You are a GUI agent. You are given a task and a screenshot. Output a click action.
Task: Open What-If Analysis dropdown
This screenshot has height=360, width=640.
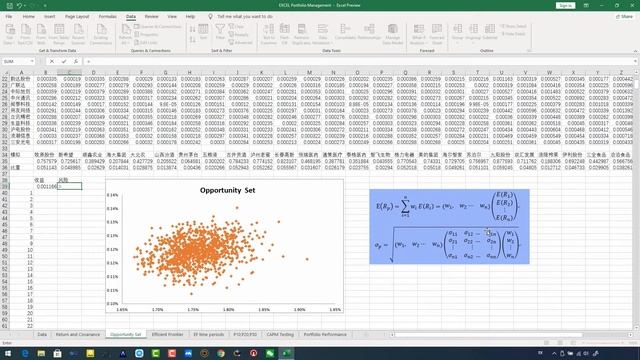(x=418, y=34)
